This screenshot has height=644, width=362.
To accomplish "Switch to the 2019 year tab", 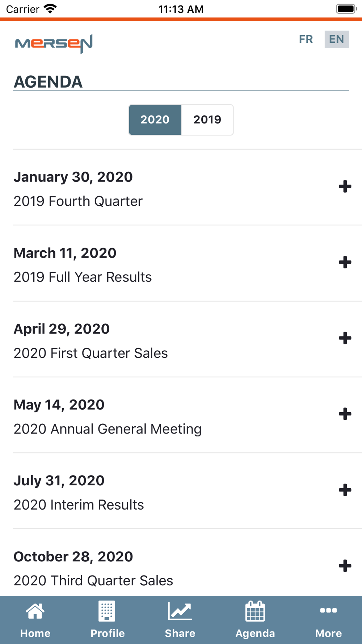I will (207, 120).
